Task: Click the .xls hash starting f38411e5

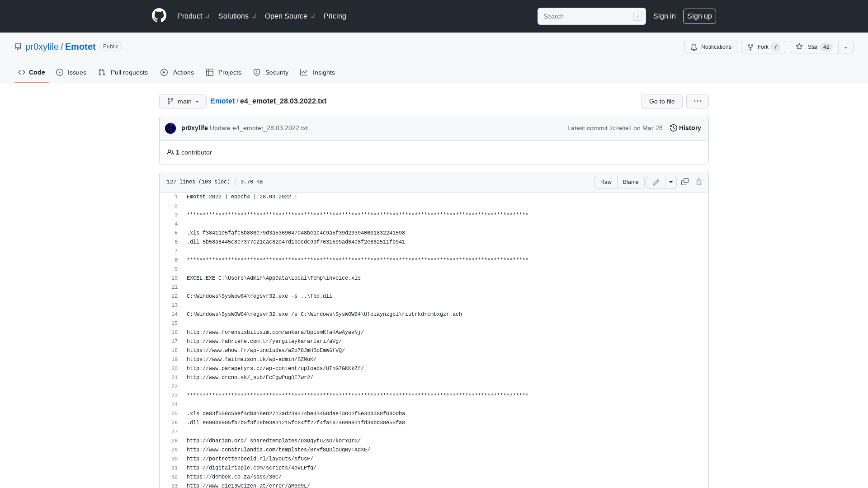Action: click(x=304, y=233)
